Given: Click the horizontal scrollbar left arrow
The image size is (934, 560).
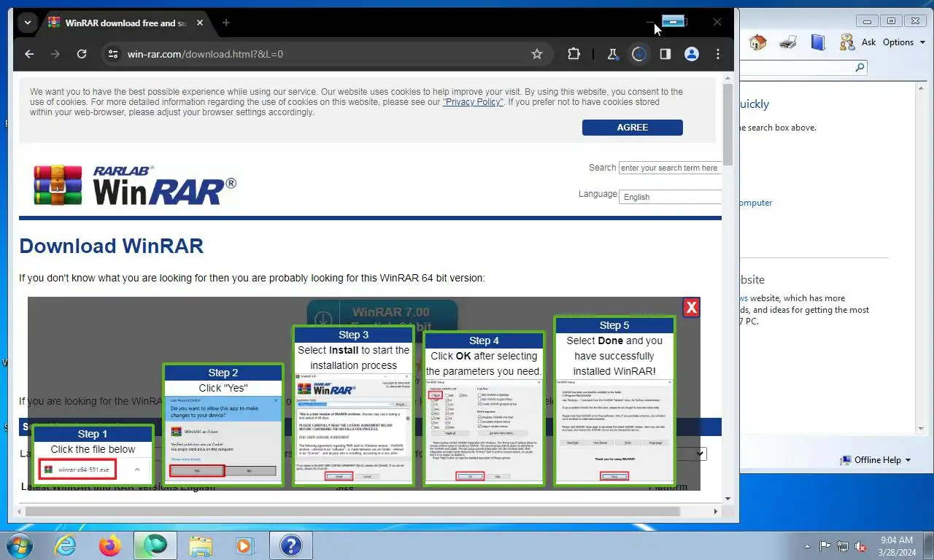Looking at the screenshot, I should [20, 512].
